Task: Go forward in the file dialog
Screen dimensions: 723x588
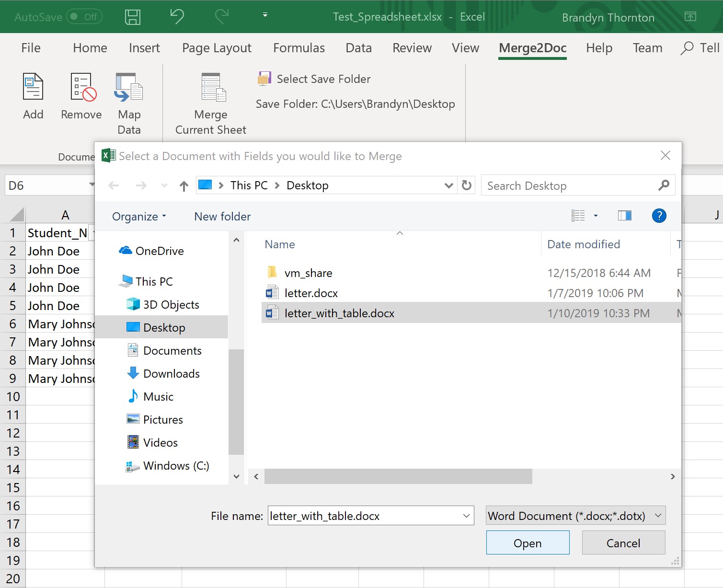Action: click(141, 185)
